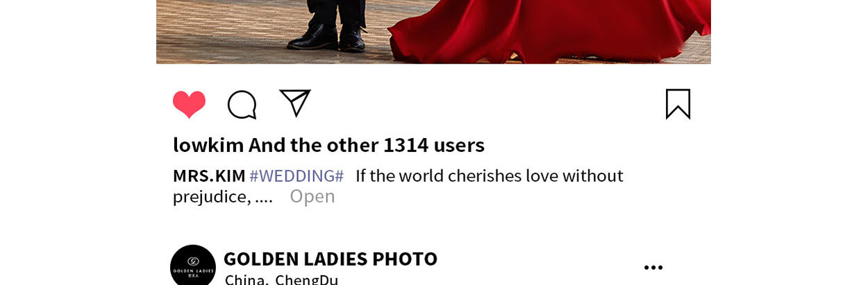View the China location tag
This screenshot has height=285, width=868.
pos(246,279)
